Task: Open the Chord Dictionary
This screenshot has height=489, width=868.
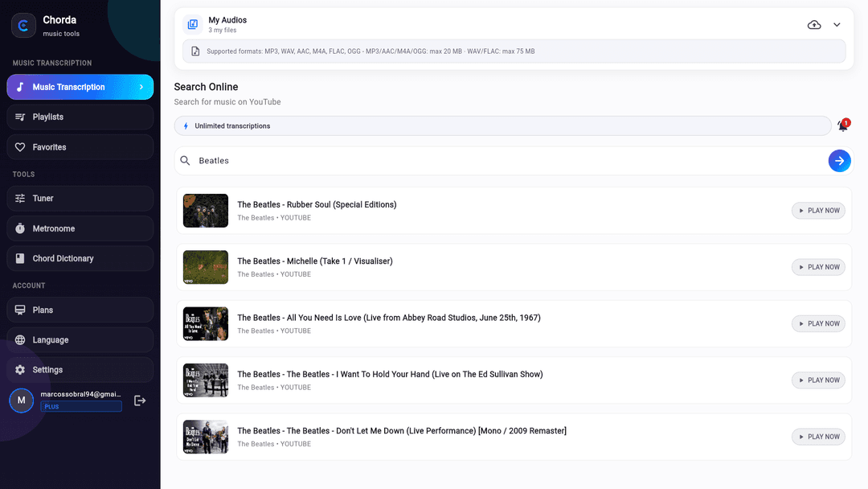Action: pos(80,259)
